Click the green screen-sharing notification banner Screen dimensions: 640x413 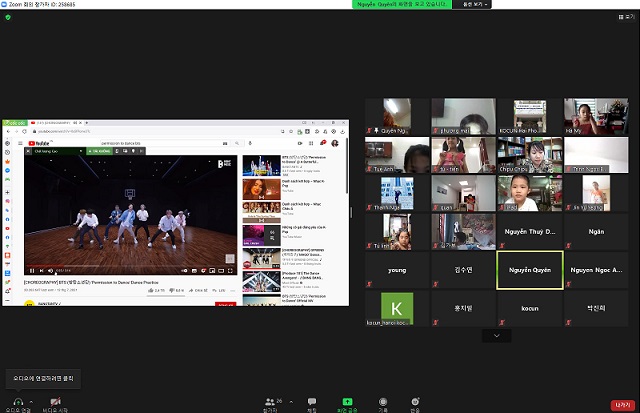402,4
